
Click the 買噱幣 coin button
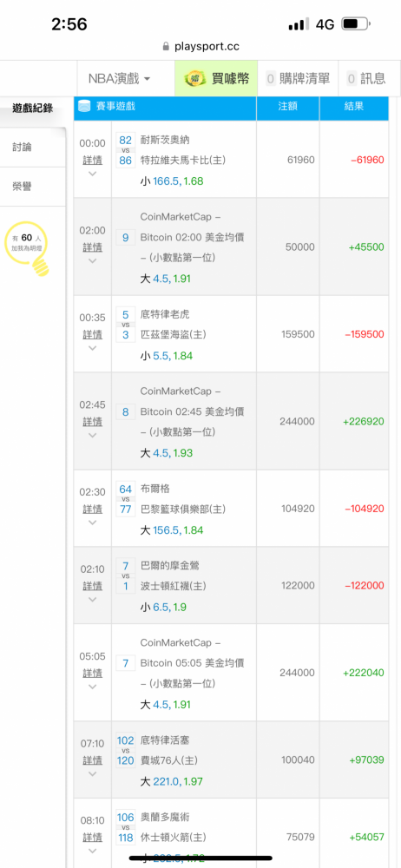click(x=217, y=79)
